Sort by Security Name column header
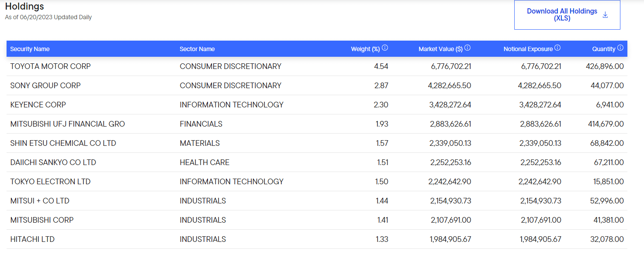Viewport: 644px width, 255px height. [30, 49]
